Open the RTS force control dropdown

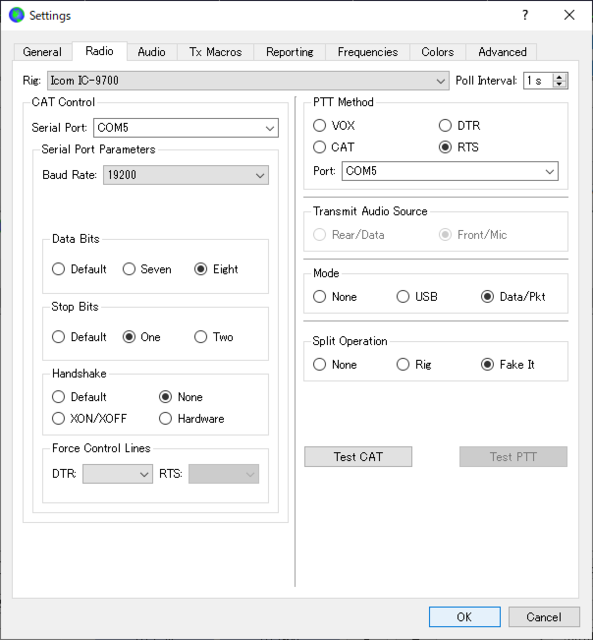224,474
